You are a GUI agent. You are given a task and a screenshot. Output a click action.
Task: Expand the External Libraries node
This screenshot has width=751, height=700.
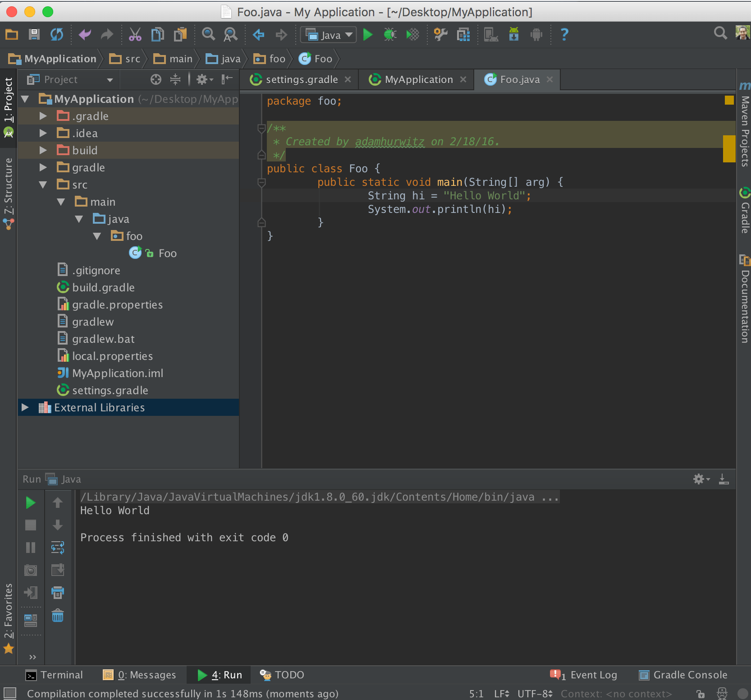[25, 408]
